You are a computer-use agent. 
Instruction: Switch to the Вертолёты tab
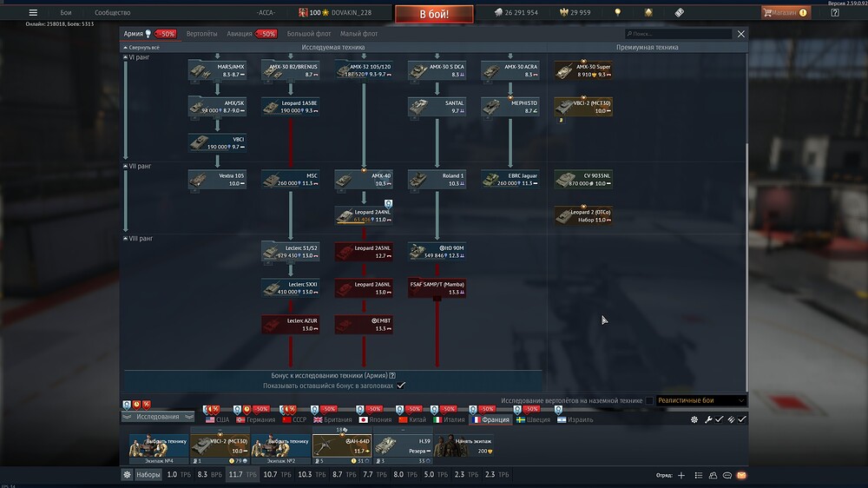click(201, 34)
